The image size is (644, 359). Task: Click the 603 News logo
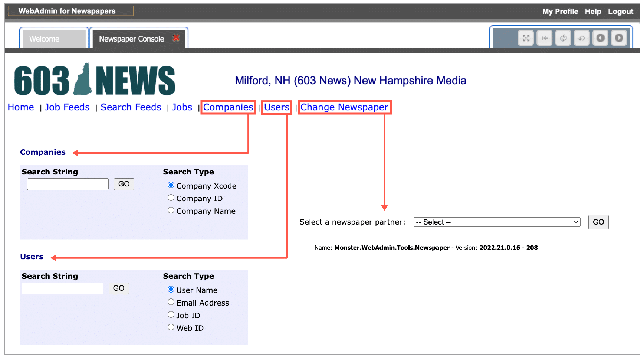(x=95, y=80)
